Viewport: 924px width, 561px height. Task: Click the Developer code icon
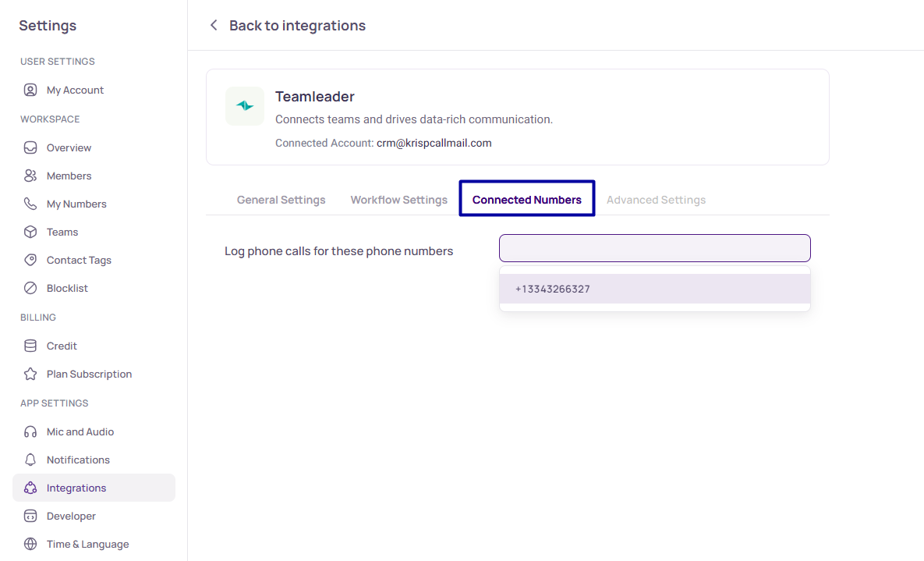click(30, 517)
